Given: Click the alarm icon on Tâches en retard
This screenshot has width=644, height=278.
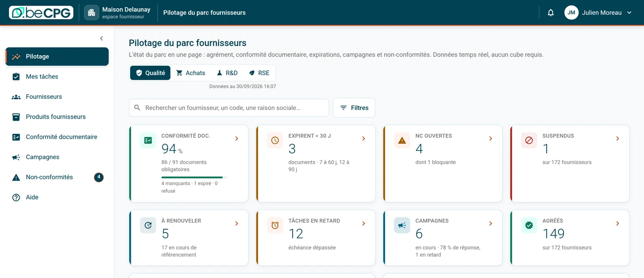Looking at the screenshot, I should coord(275,225).
